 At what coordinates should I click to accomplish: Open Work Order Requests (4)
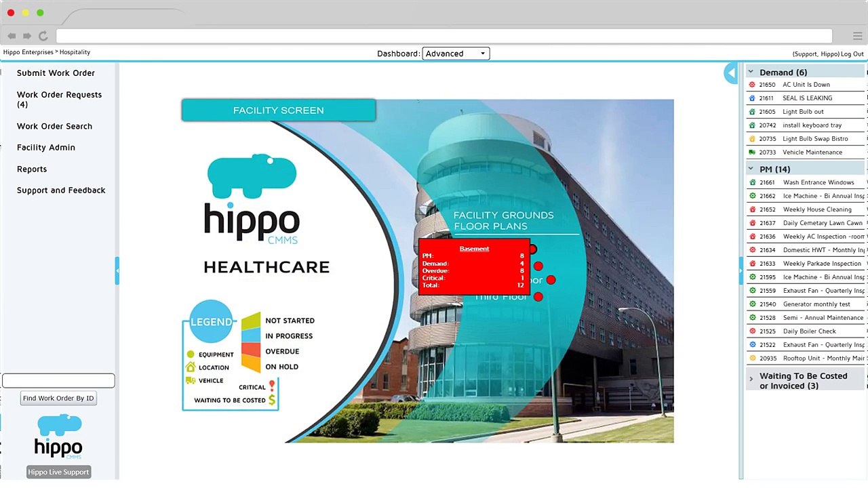pyautogui.click(x=59, y=100)
